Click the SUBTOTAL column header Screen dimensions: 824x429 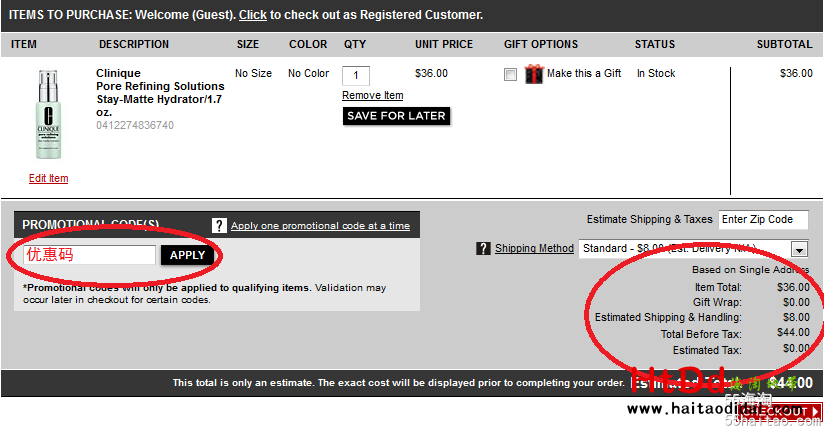coord(785,44)
